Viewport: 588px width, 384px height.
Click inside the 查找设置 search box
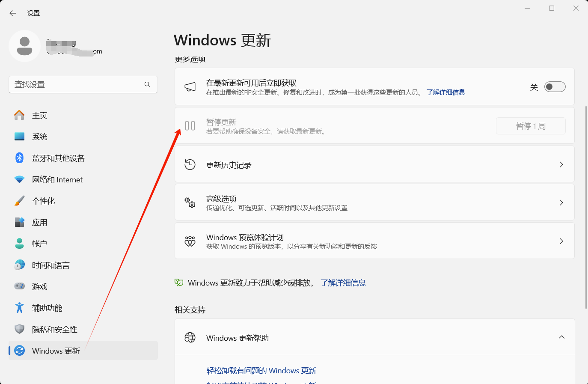click(x=83, y=85)
